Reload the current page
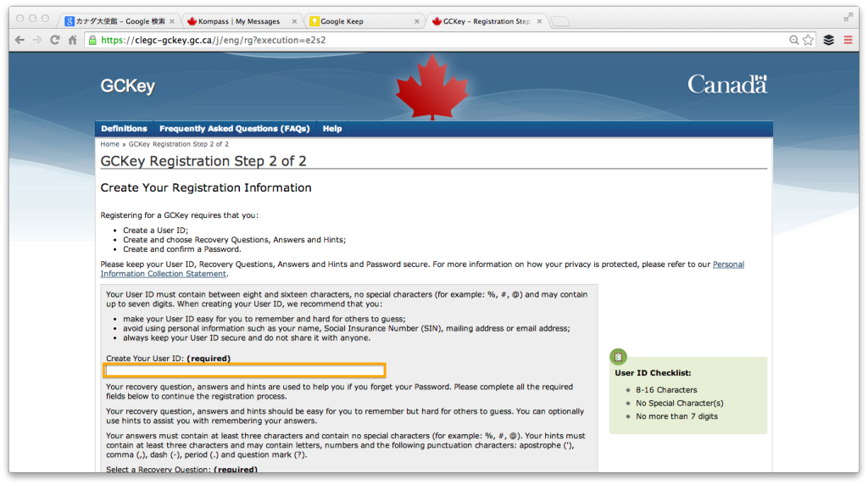868x485 pixels. pyautogui.click(x=55, y=40)
